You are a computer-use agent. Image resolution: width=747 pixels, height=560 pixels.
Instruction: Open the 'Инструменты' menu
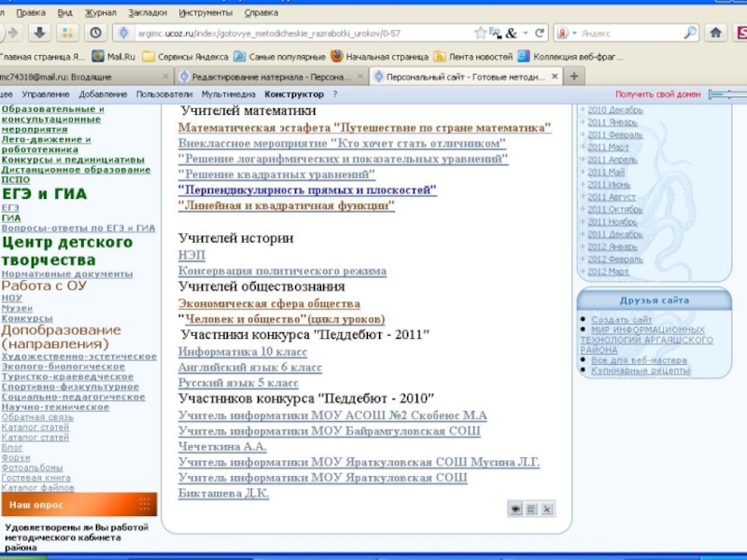coord(208,13)
